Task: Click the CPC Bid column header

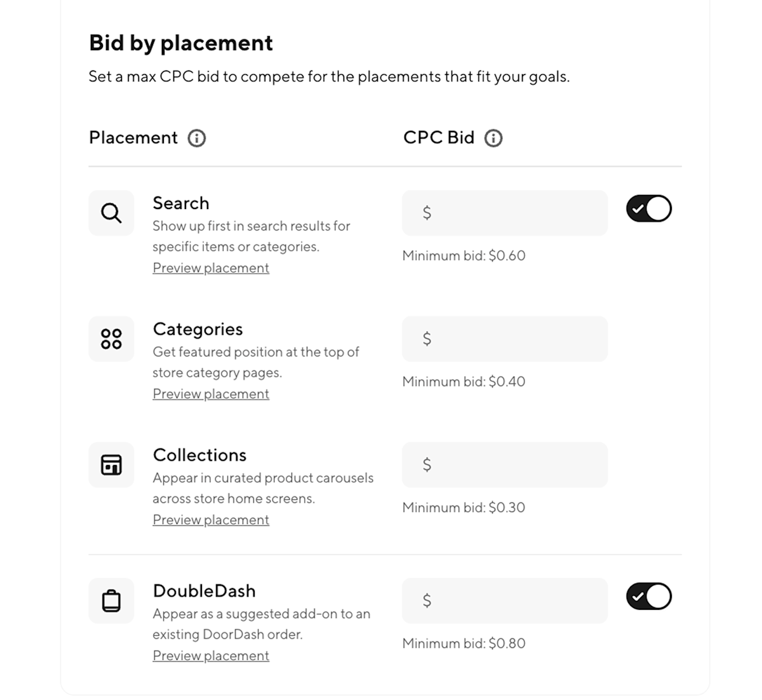Action: [438, 137]
